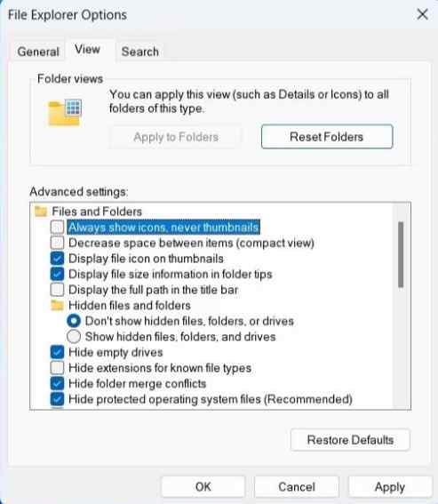Confirm with the OK button
The width and height of the screenshot is (438, 504).
pyautogui.click(x=203, y=486)
